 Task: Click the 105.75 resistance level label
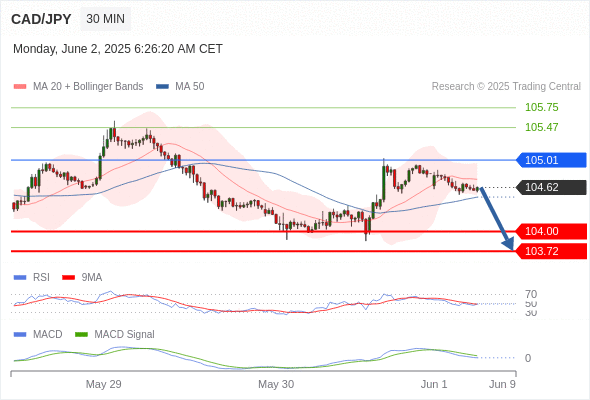tap(541, 107)
